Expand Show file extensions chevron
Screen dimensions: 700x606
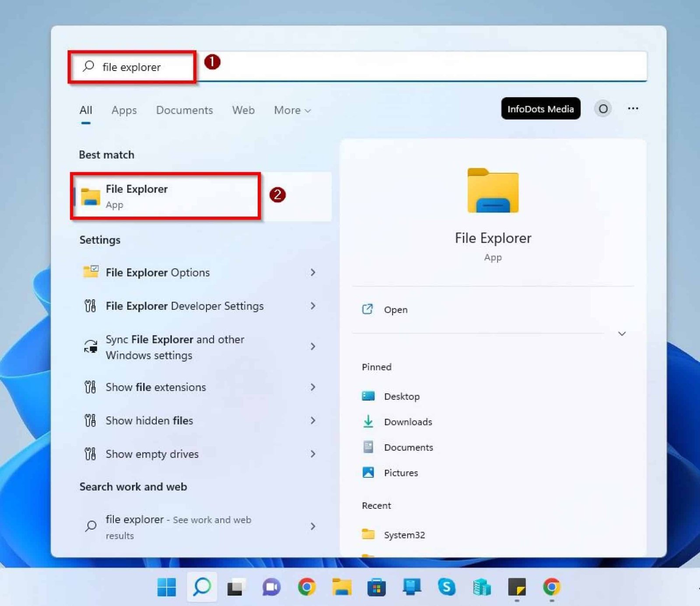point(313,387)
